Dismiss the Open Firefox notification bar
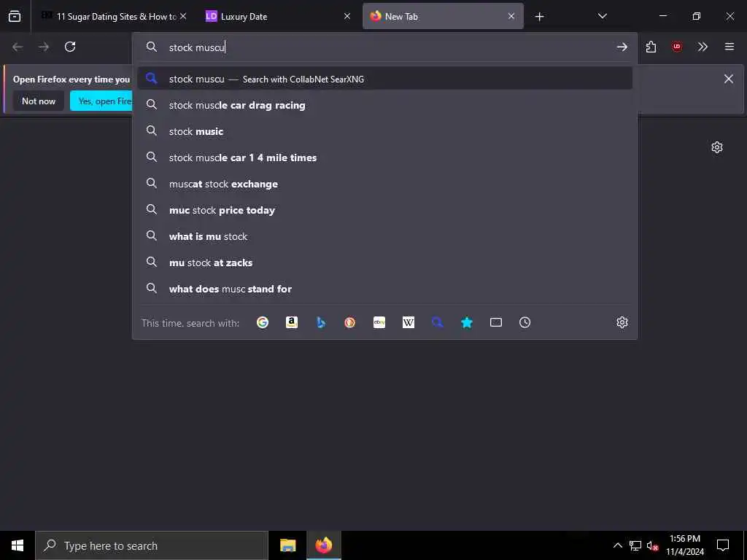This screenshot has height=560, width=747. pyautogui.click(x=729, y=79)
